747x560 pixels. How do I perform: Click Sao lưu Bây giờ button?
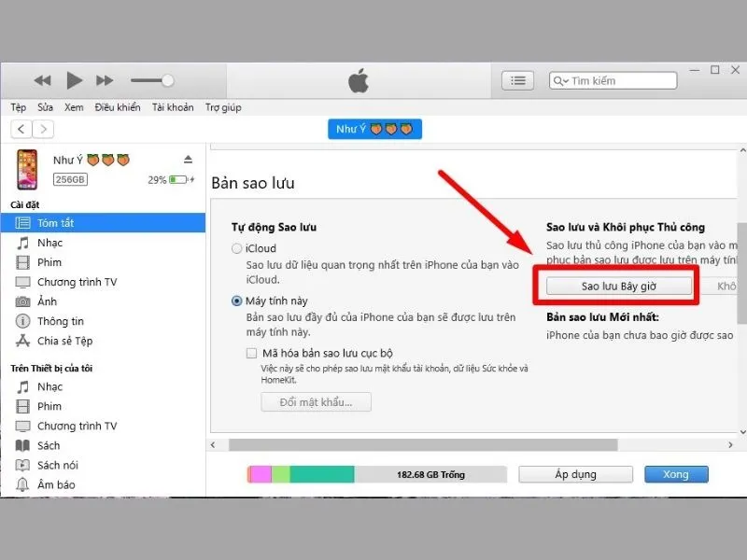619,287
